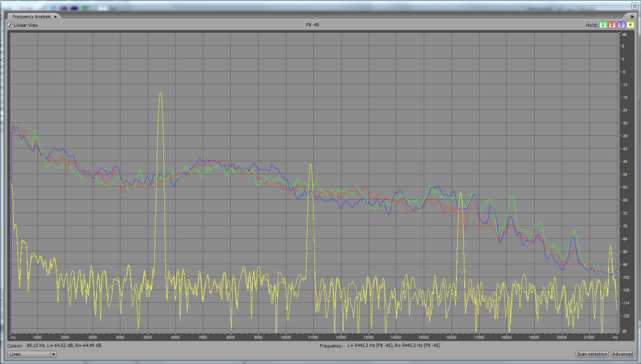
Task: Click the Frequency readout 'L= 5443.3 Hz (F8 -45)'
Action: [370, 345]
